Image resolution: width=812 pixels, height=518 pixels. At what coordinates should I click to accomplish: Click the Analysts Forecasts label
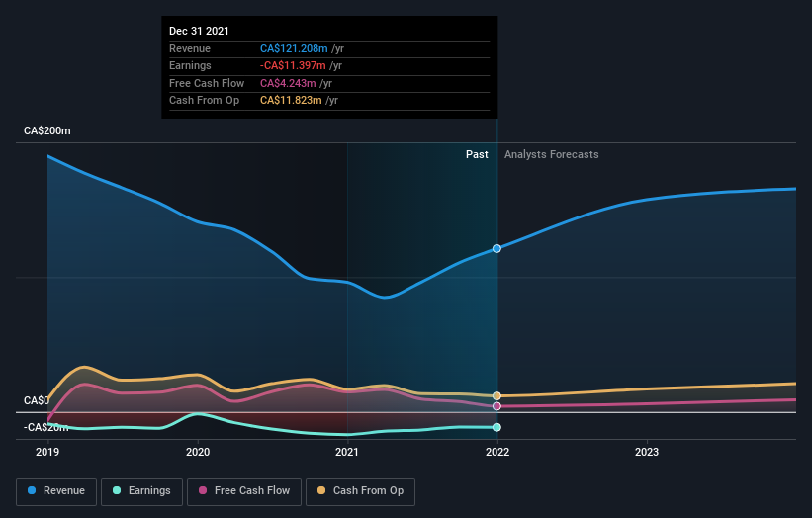click(552, 155)
